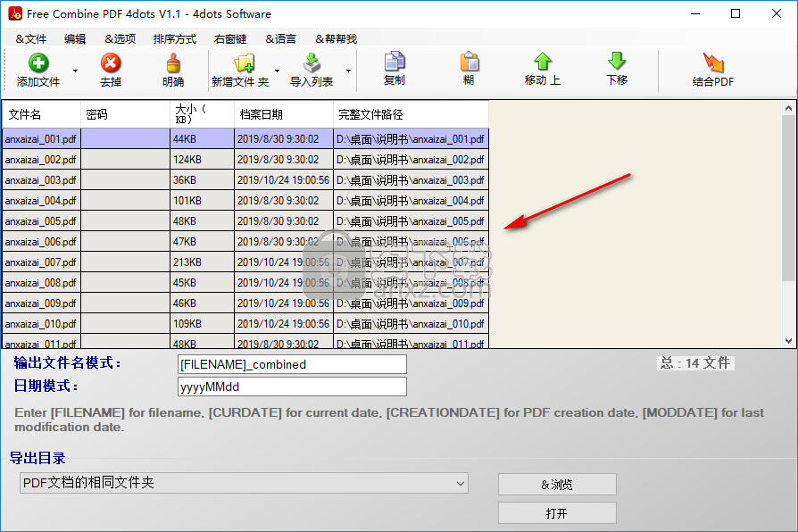This screenshot has width=798, height=532.
Task: Open the 右窗键 menu
Action: tap(230, 38)
